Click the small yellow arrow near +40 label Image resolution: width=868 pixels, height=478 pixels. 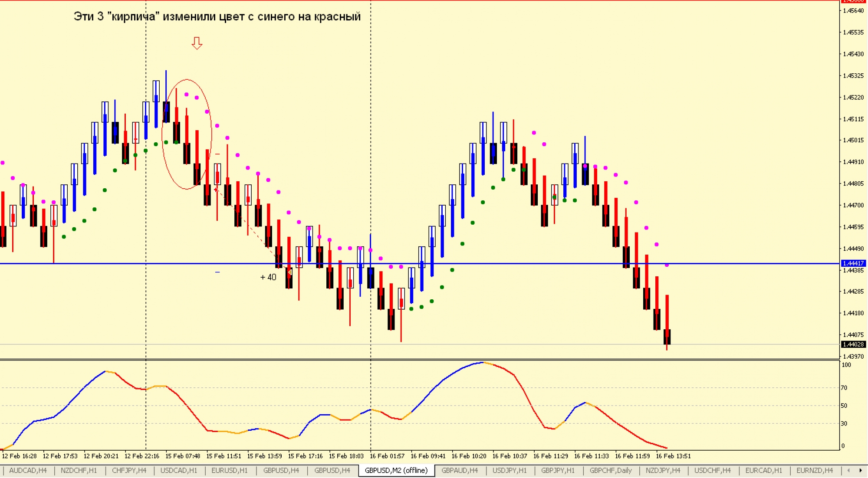tap(290, 272)
